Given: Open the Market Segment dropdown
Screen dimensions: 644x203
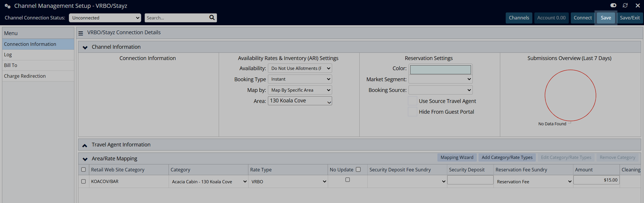Looking at the screenshot, I should tap(440, 79).
